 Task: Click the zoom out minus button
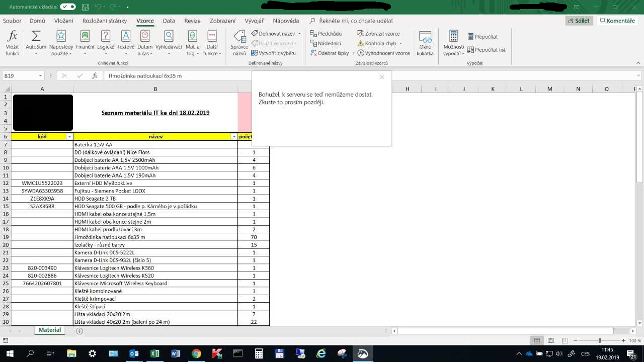[x=576, y=340]
